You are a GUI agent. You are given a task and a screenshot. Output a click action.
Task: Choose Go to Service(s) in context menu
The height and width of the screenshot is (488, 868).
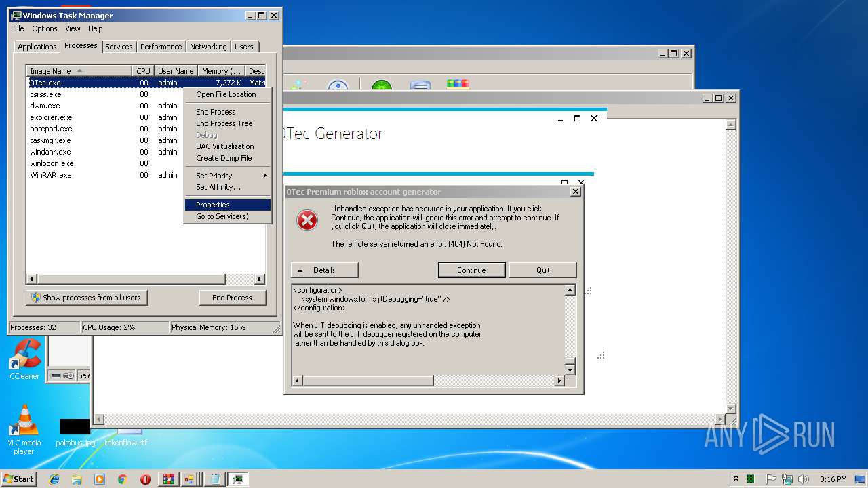pos(228,216)
